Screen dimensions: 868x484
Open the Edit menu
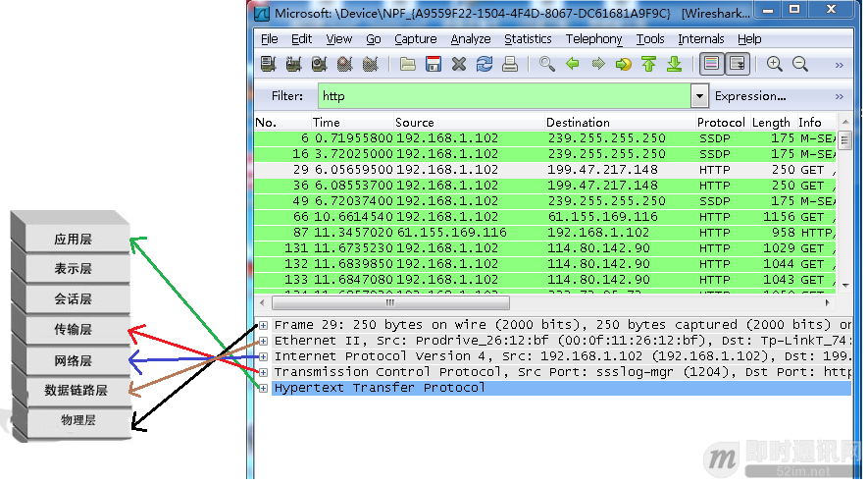(302, 39)
